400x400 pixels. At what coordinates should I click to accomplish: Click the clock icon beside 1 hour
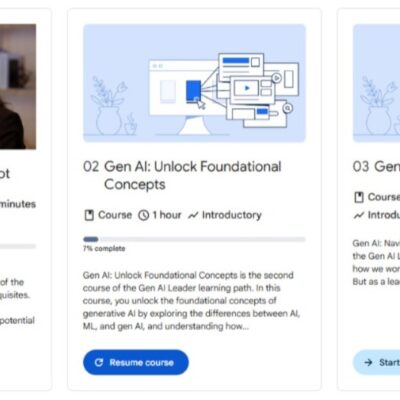click(x=144, y=215)
